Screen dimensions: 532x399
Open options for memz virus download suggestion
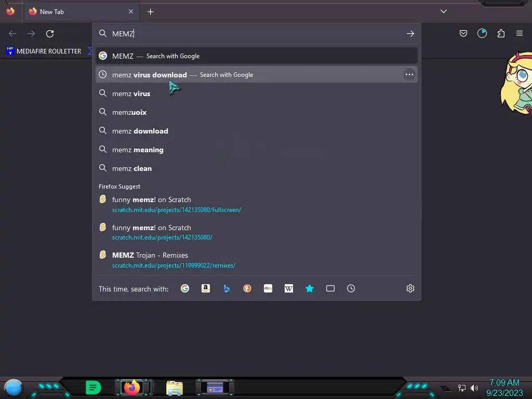409,75
